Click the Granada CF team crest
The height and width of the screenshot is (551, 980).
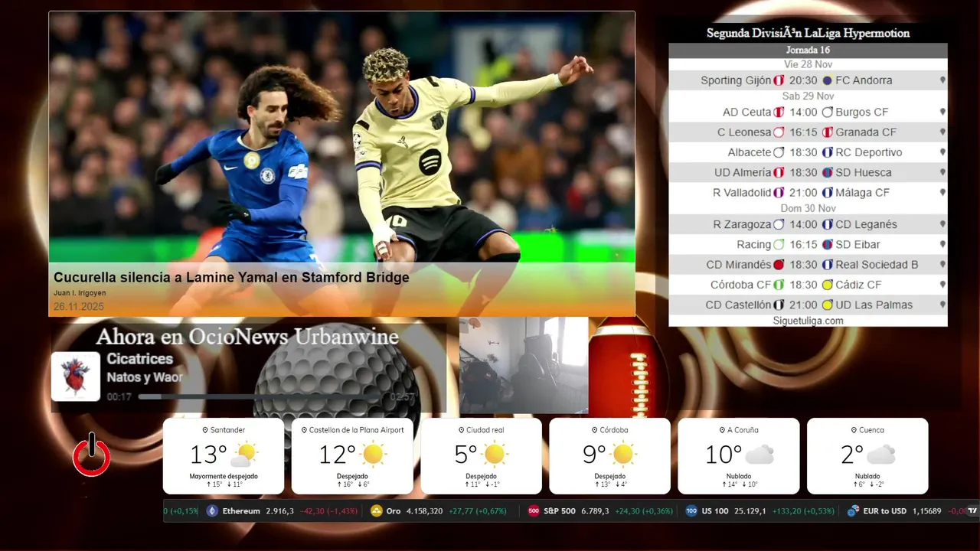[827, 132]
